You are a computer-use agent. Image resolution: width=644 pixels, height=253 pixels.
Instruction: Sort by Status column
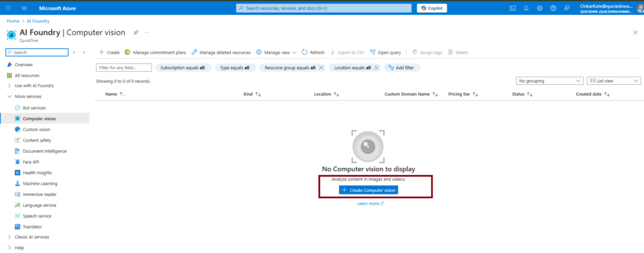[522, 94]
